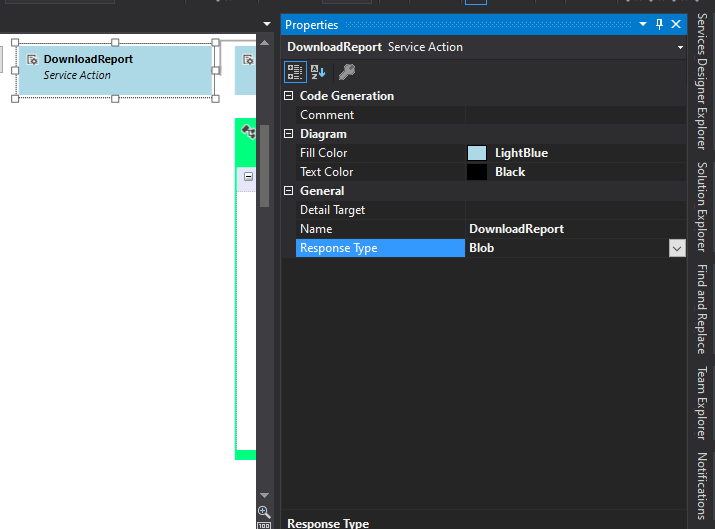Collapse the compartment in the green shape
Viewport: 715px width, 529px height.
click(249, 176)
